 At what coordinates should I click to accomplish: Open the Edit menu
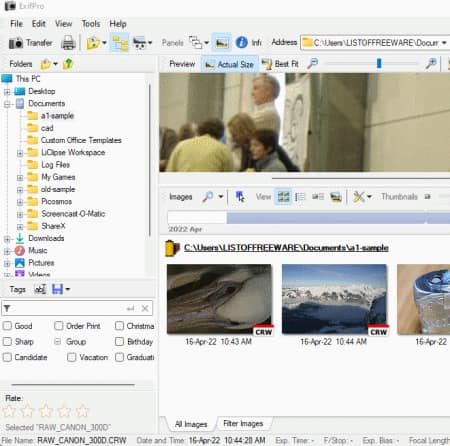pos(39,24)
